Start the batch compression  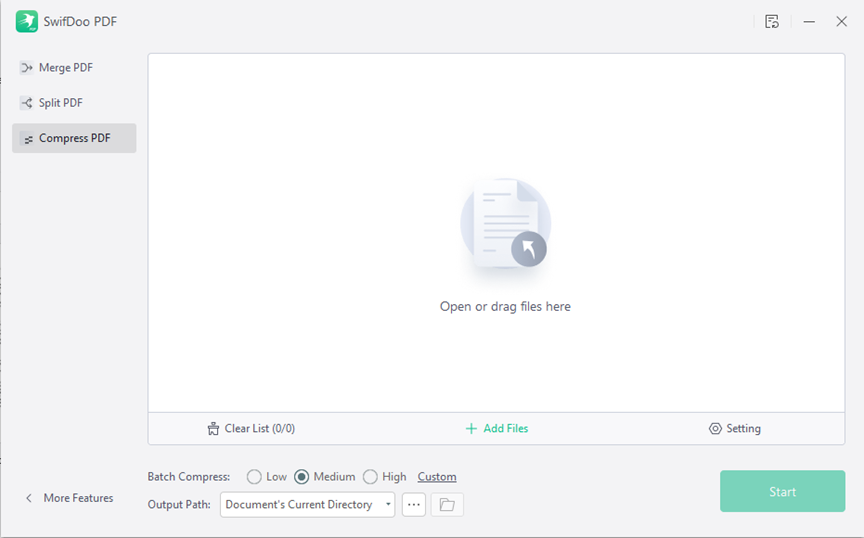782,491
